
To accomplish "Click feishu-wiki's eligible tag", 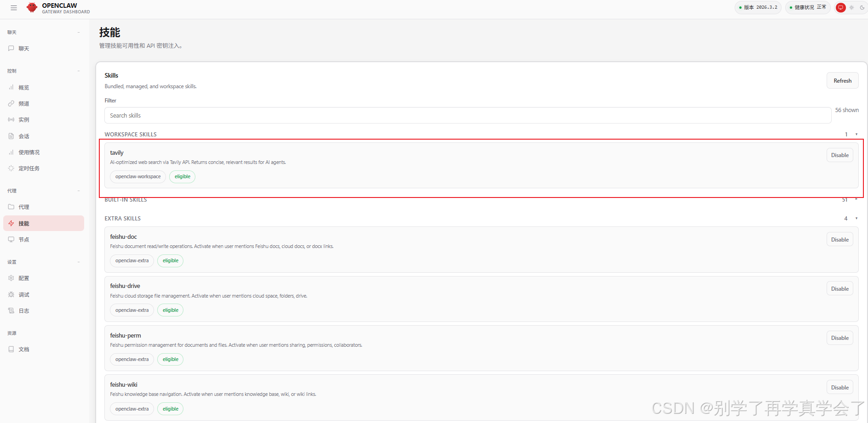I will (170, 409).
